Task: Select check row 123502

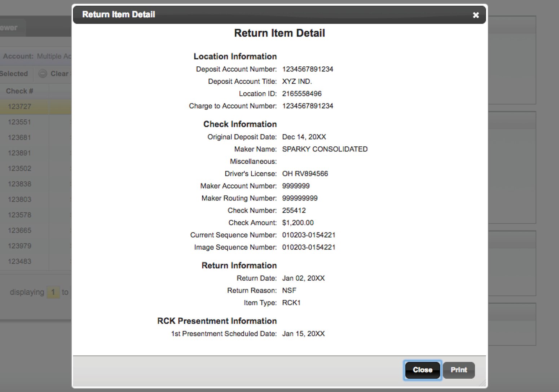Action: tap(20, 169)
